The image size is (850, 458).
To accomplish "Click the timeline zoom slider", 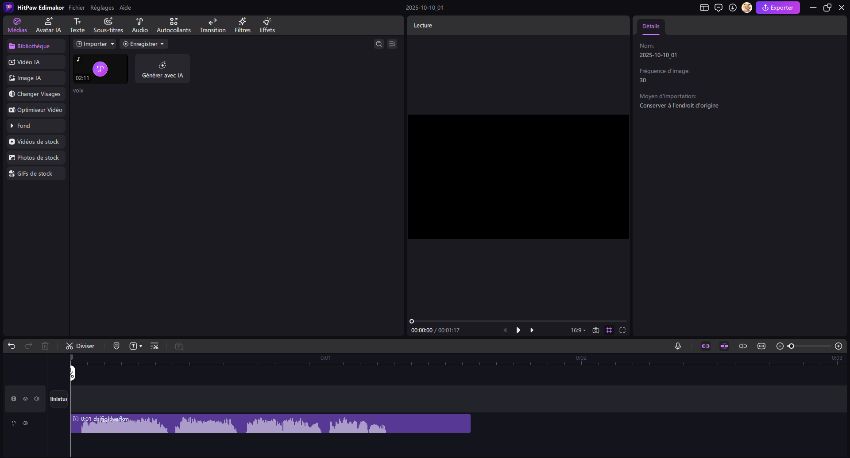I will 810,346.
